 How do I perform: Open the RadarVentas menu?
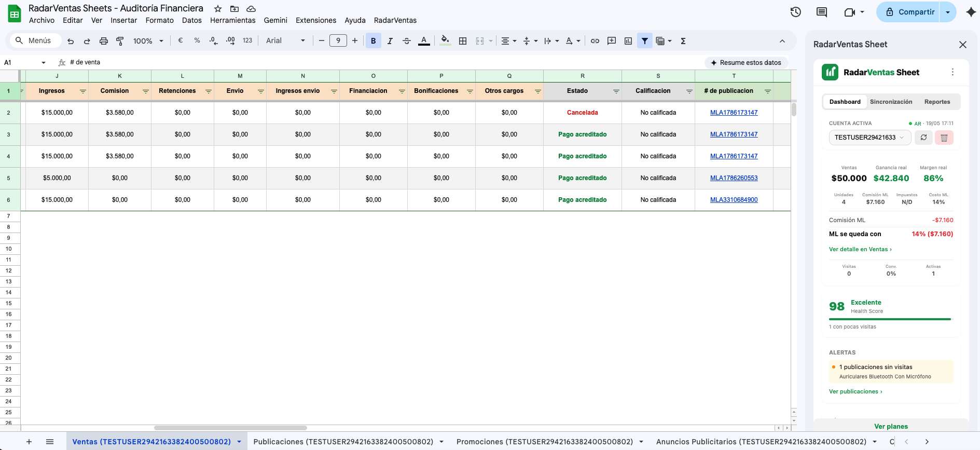click(395, 20)
